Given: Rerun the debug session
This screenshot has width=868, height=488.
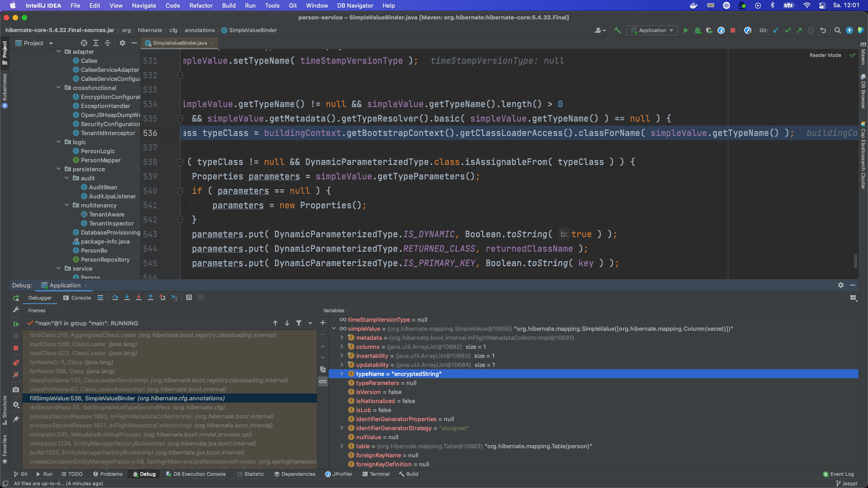Looking at the screenshot, I should tap(16, 298).
